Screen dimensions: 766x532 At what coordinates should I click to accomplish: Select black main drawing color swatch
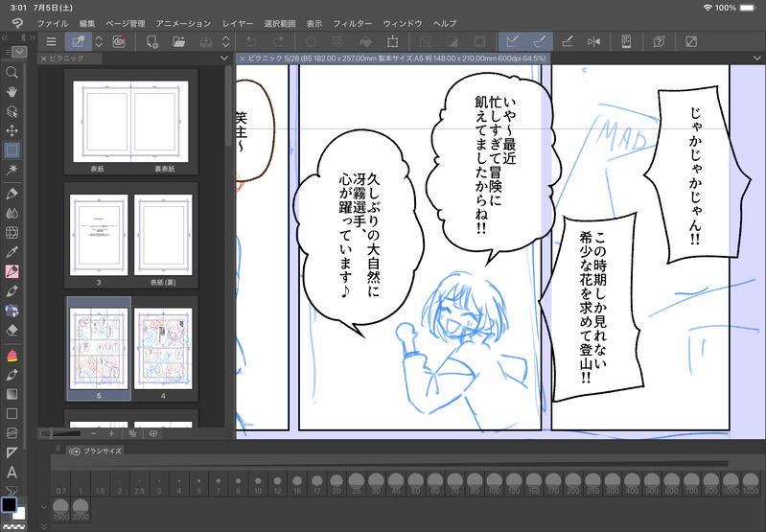click(9, 504)
